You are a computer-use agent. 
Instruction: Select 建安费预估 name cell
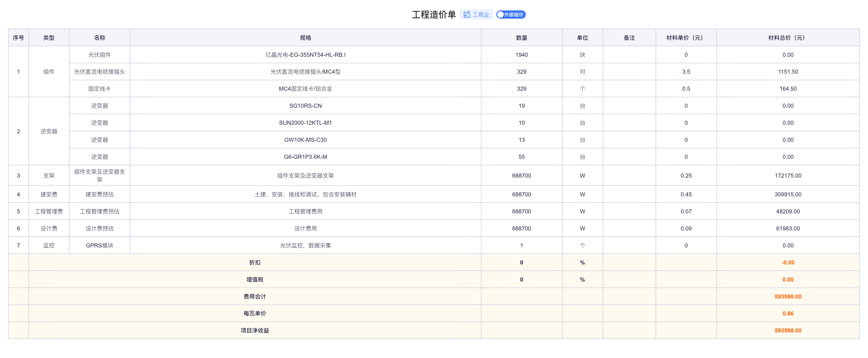[x=99, y=194]
